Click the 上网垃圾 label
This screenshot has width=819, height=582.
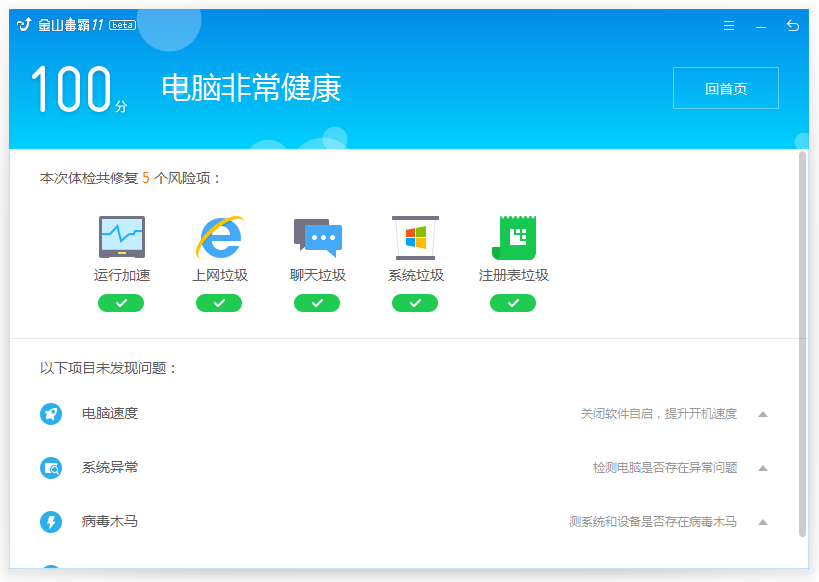(219, 275)
